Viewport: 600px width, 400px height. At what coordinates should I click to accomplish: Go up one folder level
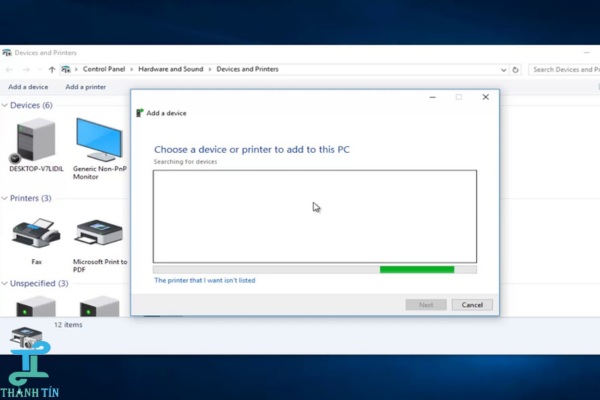(x=52, y=69)
